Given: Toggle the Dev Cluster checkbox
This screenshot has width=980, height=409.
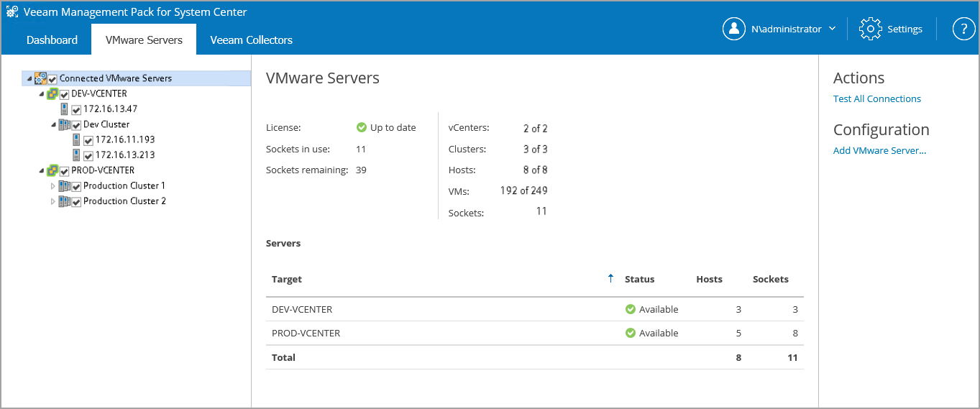Looking at the screenshot, I should tap(76, 125).
